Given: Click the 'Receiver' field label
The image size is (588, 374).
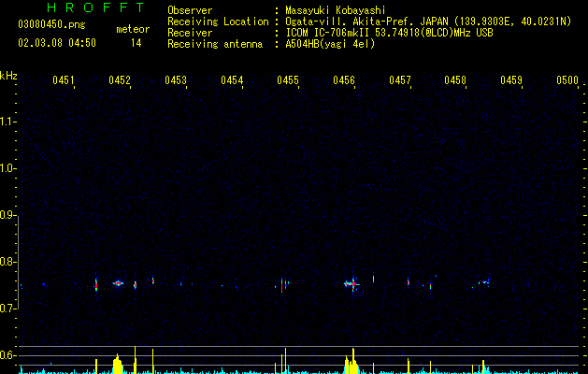Looking at the screenshot, I should [x=190, y=33].
